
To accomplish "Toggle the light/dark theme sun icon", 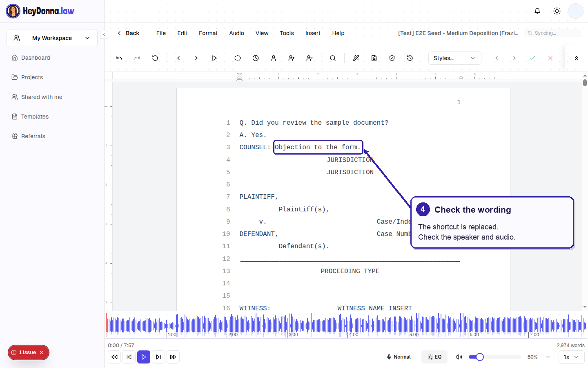I will pos(557,11).
